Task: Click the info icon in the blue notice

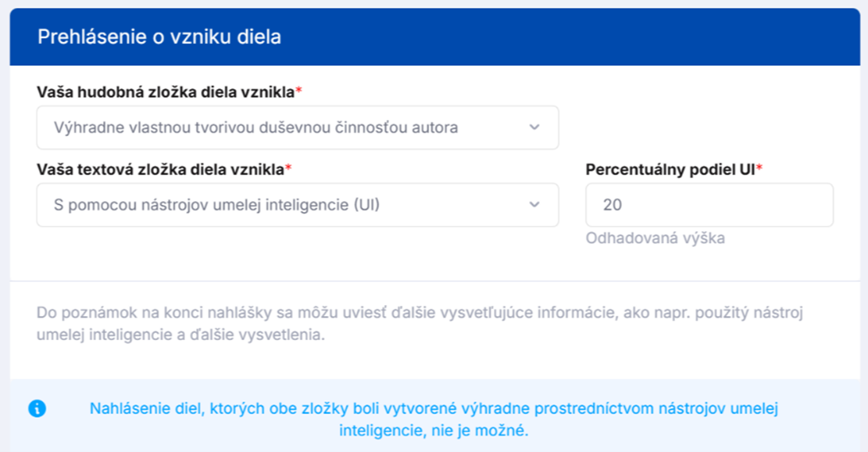Action: point(37,408)
